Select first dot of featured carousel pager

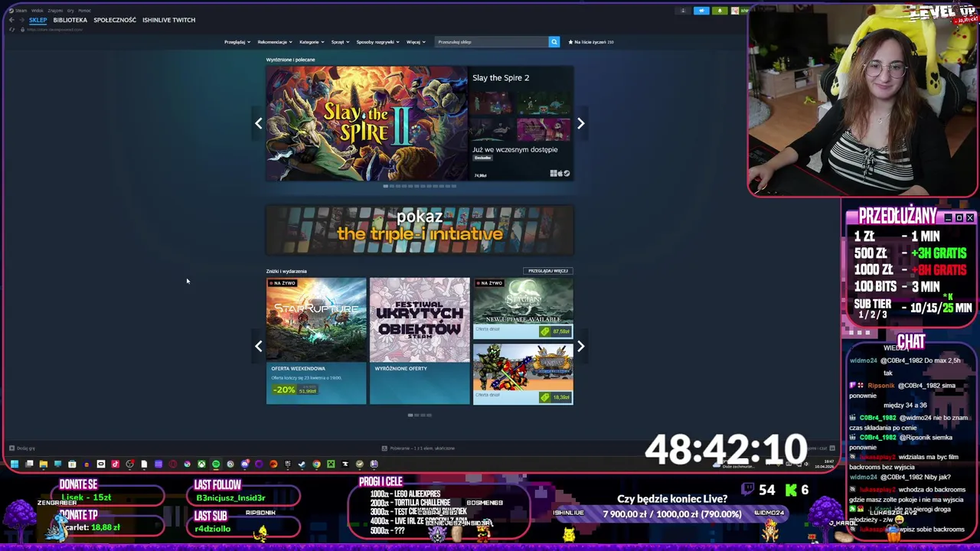click(x=385, y=186)
